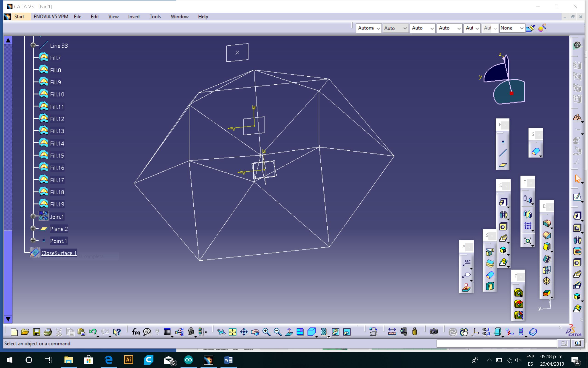Click the Sketch icon on right toolbar
Viewport: 588px width, 368px height.
577,197
